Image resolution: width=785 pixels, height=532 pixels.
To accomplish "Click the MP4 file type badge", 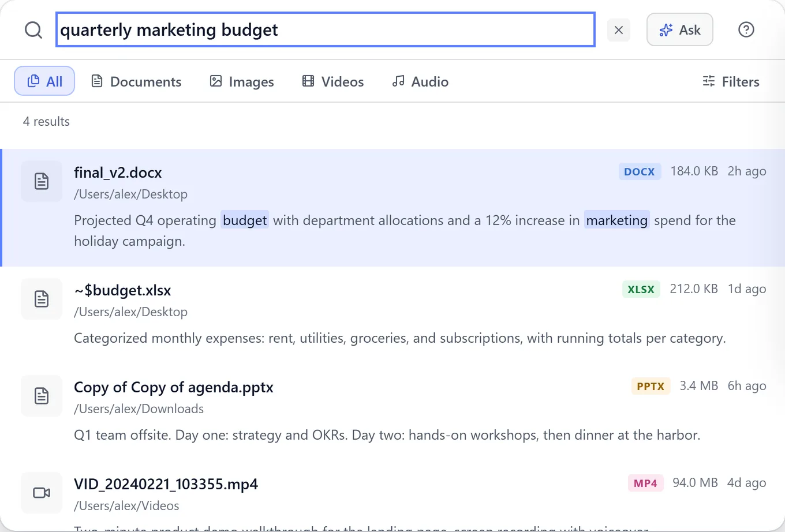I will point(645,483).
